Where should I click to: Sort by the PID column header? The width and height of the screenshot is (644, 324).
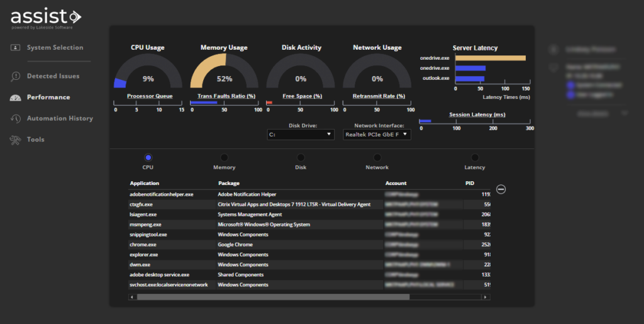pyautogui.click(x=470, y=183)
